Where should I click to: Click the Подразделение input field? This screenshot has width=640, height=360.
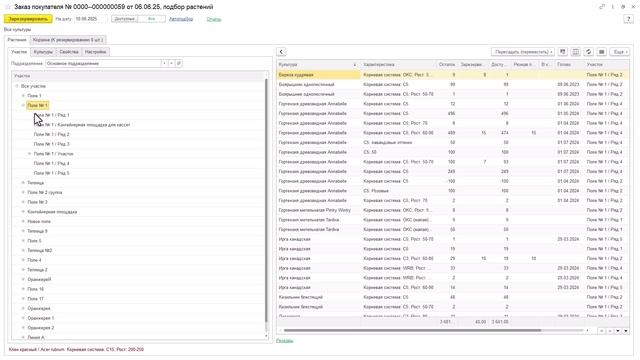click(103, 64)
